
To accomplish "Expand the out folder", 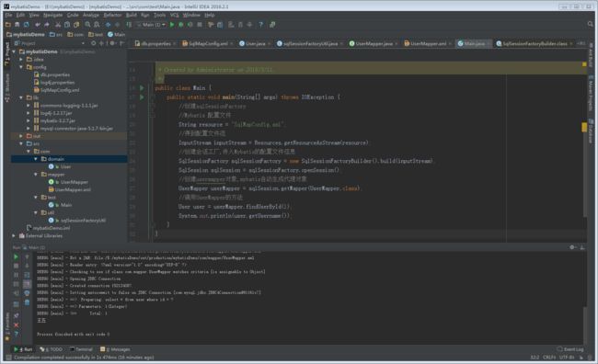I will tap(21, 136).
